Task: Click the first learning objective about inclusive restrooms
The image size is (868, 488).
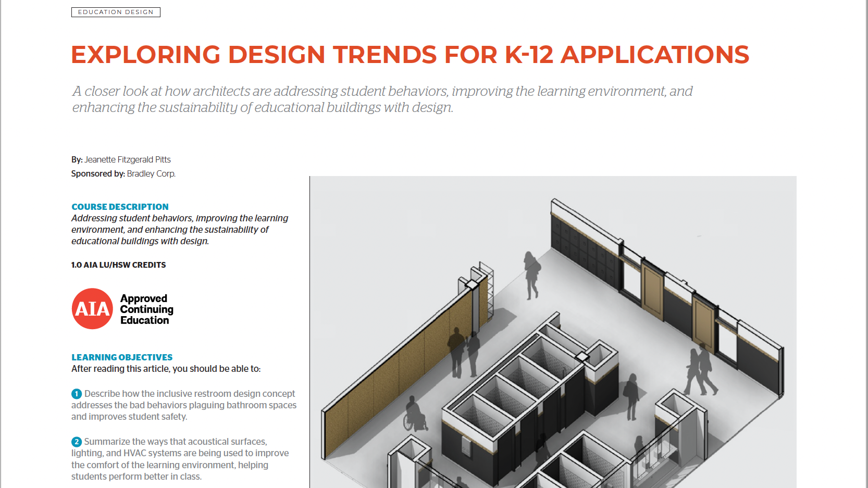Action: (x=184, y=405)
